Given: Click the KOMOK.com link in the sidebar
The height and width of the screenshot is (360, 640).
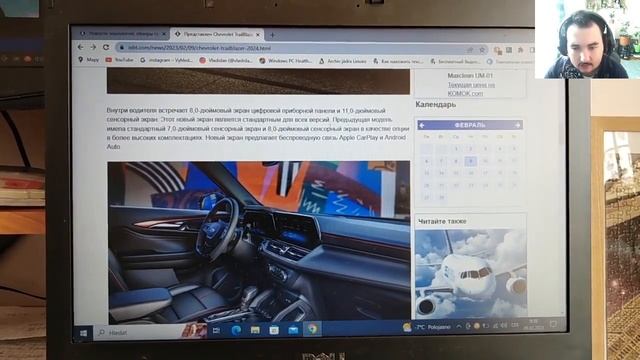Looking at the screenshot, I should pos(465,93).
